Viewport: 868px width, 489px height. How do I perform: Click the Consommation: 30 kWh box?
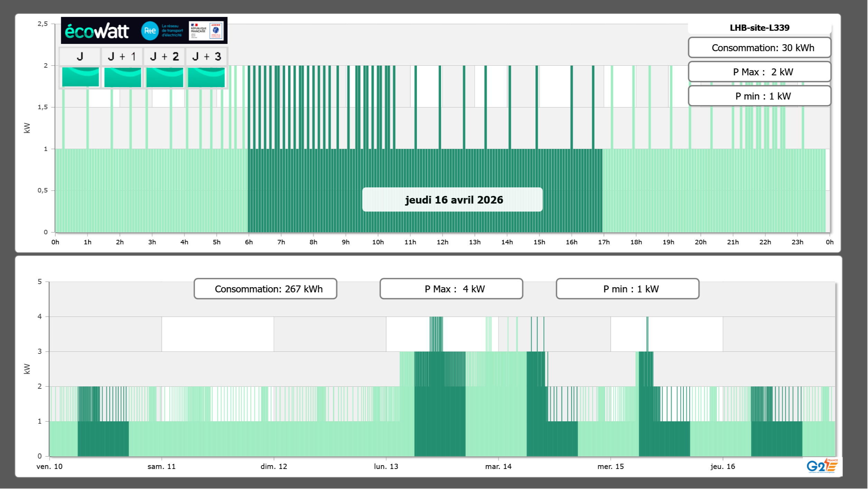coord(759,48)
